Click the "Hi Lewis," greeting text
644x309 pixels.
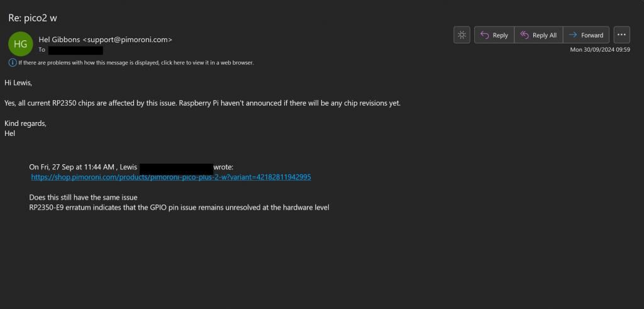coord(18,83)
